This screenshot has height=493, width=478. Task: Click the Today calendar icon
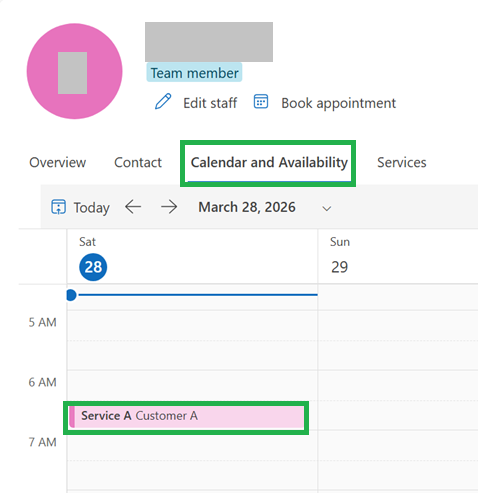tap(58, 207)
